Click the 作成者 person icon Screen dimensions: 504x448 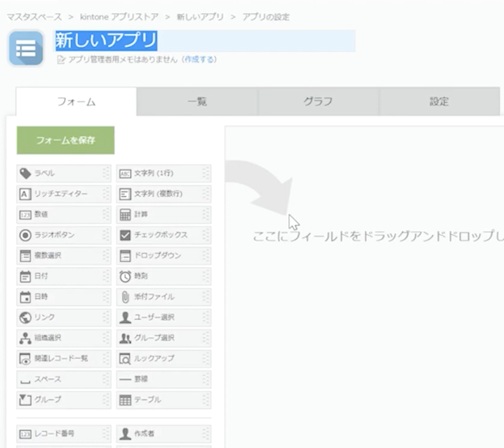click(x=125, y=434)
